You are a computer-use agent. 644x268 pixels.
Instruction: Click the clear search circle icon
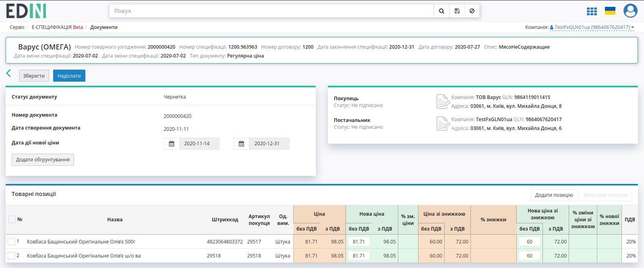(x=472, y=11)
